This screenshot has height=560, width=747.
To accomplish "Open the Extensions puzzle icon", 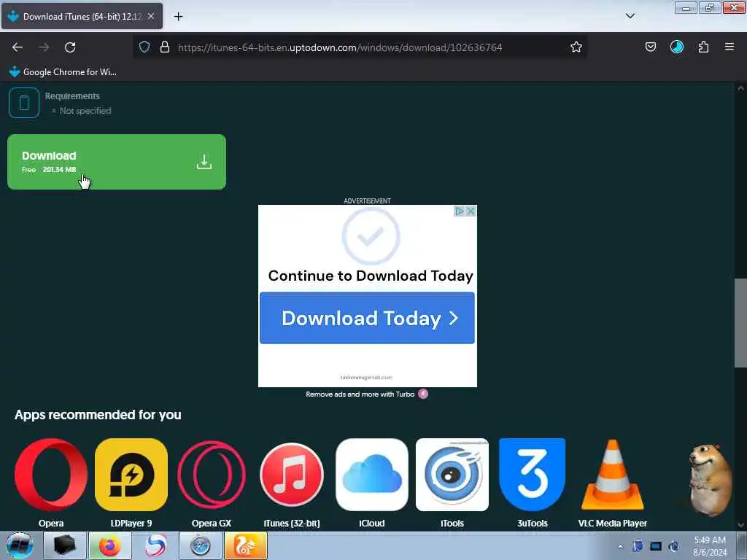I will pos(703,47).
